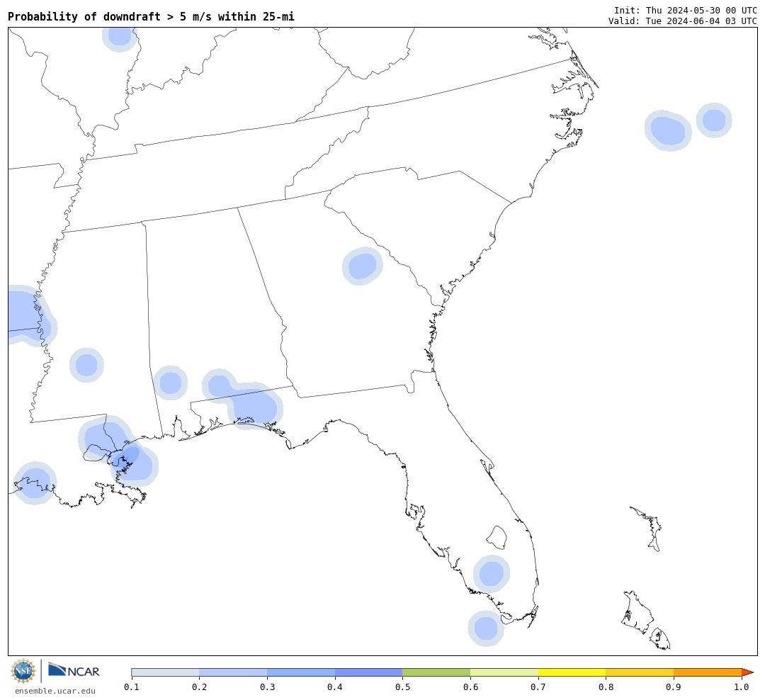This screenshot has width=765, height=700.
Task: Click the colorbar label 0.5
Action: click(402, 687)
